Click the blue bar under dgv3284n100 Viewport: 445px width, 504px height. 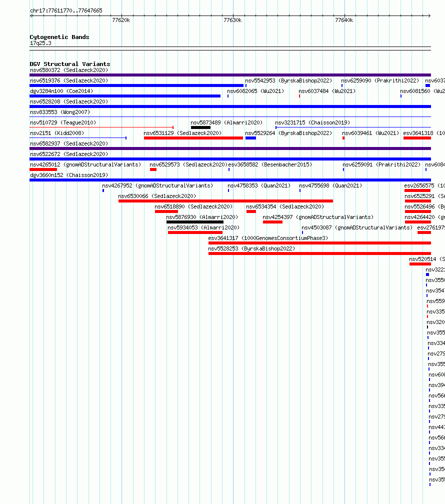tap(125, 96)
